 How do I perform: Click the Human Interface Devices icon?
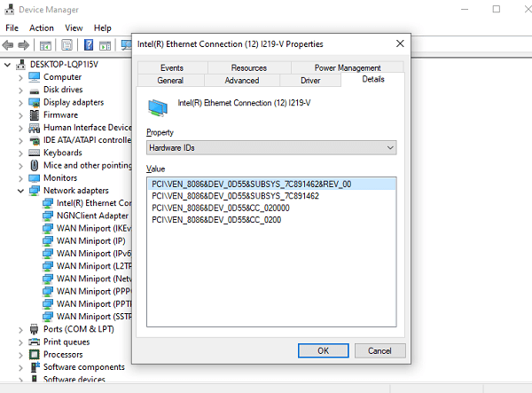(35, 128)
